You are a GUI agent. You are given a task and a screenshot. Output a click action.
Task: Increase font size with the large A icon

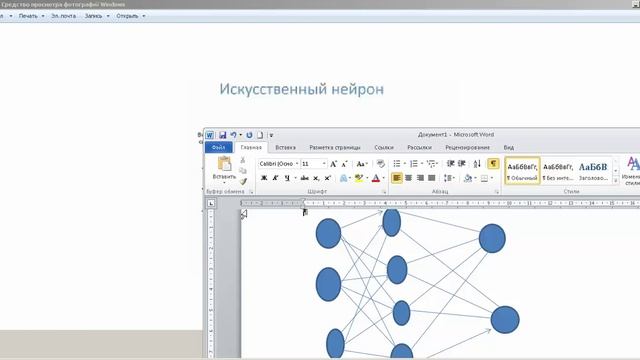point(333,164)
